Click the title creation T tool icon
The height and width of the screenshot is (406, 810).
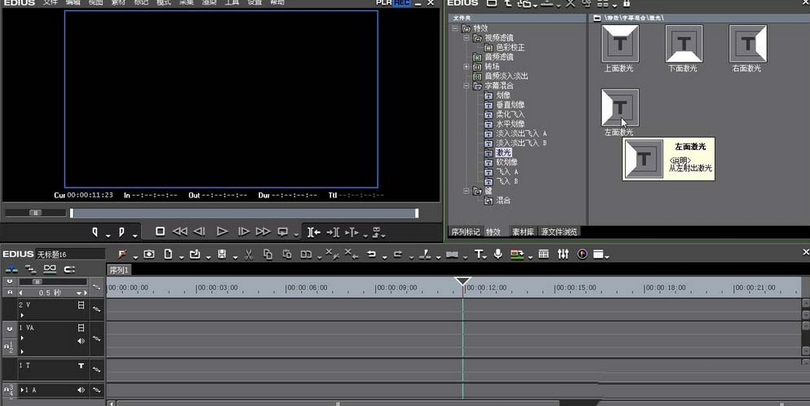pos(479,254)
